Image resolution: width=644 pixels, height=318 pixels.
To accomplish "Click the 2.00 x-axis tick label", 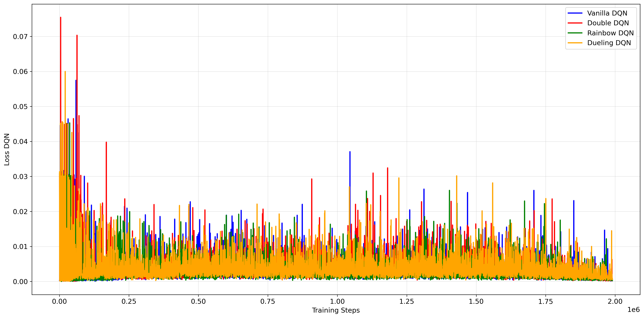I will tap(615, 301).
